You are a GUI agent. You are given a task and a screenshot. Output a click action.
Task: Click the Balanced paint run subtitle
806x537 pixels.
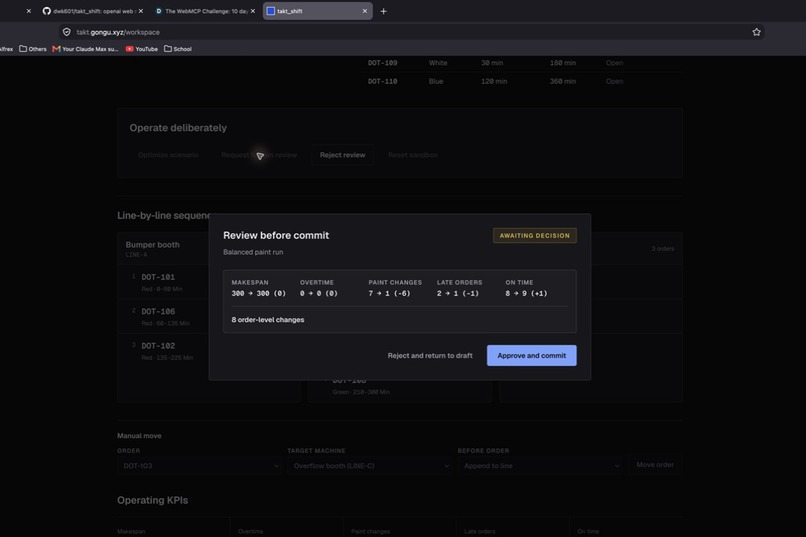click(x=253, y=252)
